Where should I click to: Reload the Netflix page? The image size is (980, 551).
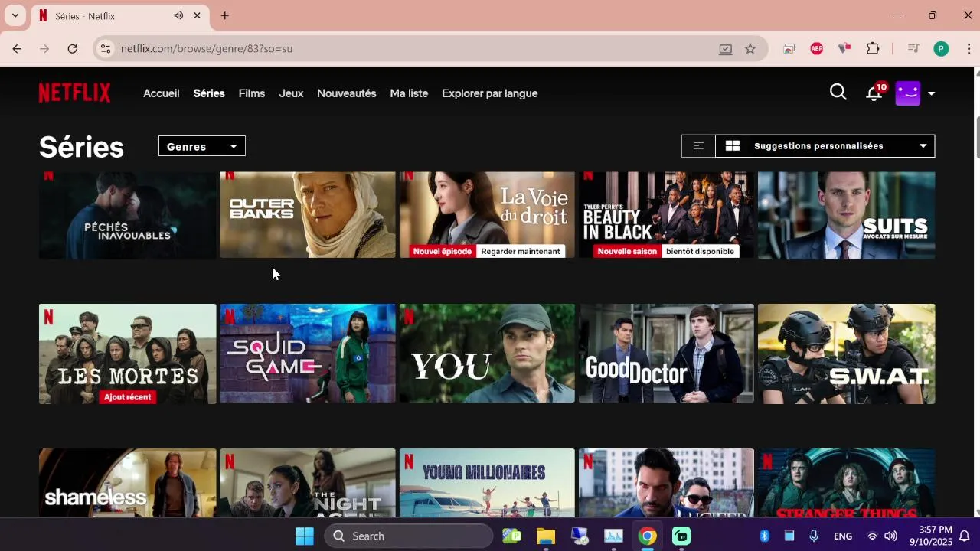coord(72,48)
